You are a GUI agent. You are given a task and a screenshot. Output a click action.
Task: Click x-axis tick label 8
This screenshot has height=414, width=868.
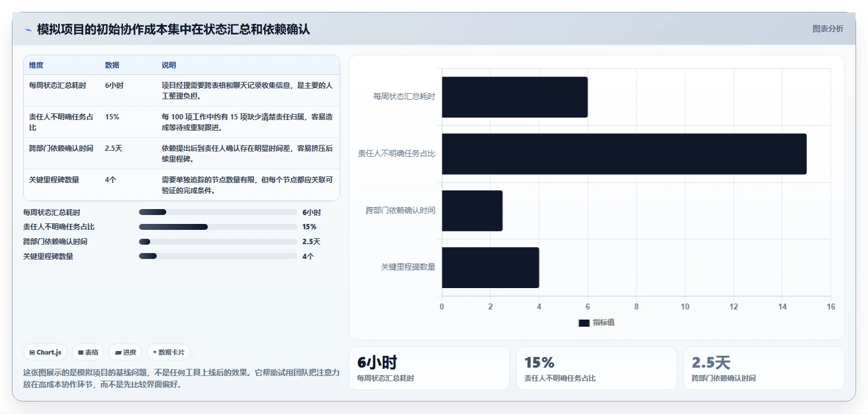[x=636, y=306]
